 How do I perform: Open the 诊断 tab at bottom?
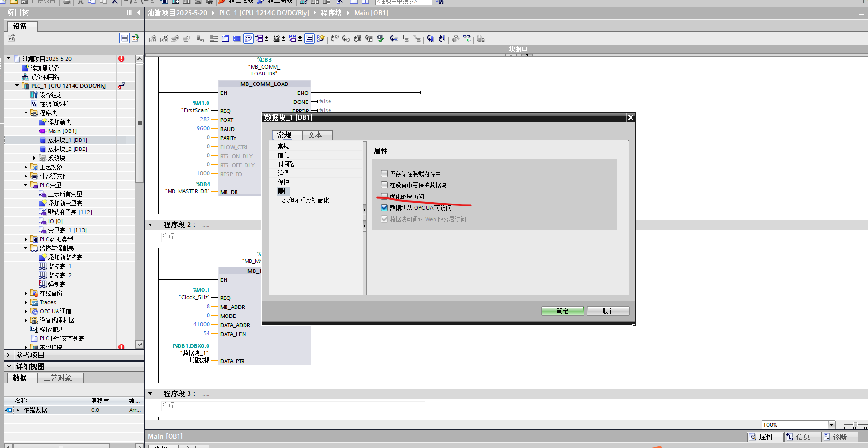click(839, 437)
